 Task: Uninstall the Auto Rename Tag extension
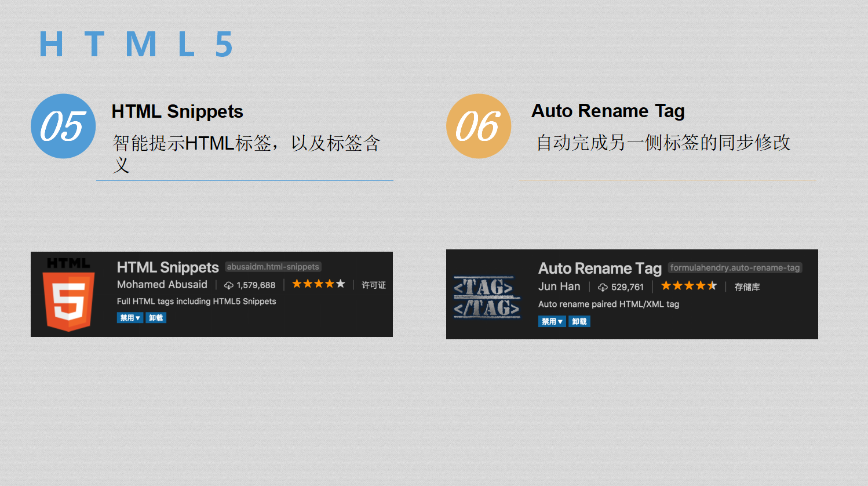(x=579, y=321)
